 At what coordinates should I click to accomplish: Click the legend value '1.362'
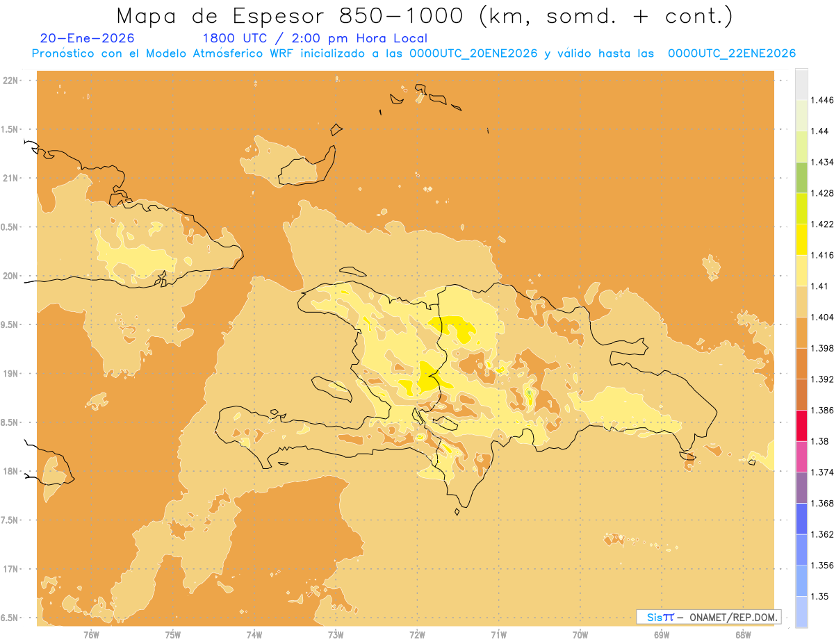pos(822,534)
